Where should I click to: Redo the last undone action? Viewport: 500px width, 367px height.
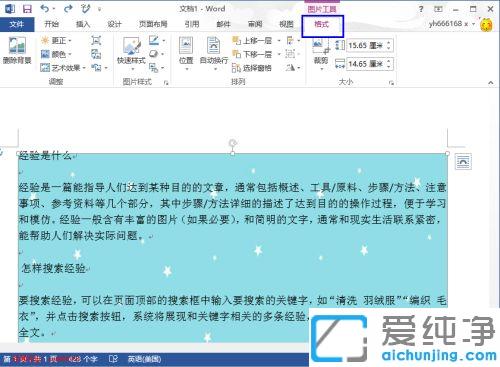tap(68, 9)
